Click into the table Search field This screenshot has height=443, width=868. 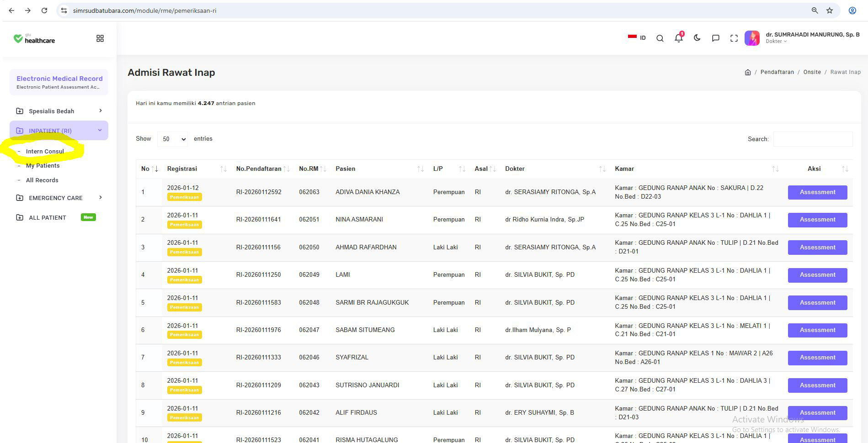click(x=813, y=139)
